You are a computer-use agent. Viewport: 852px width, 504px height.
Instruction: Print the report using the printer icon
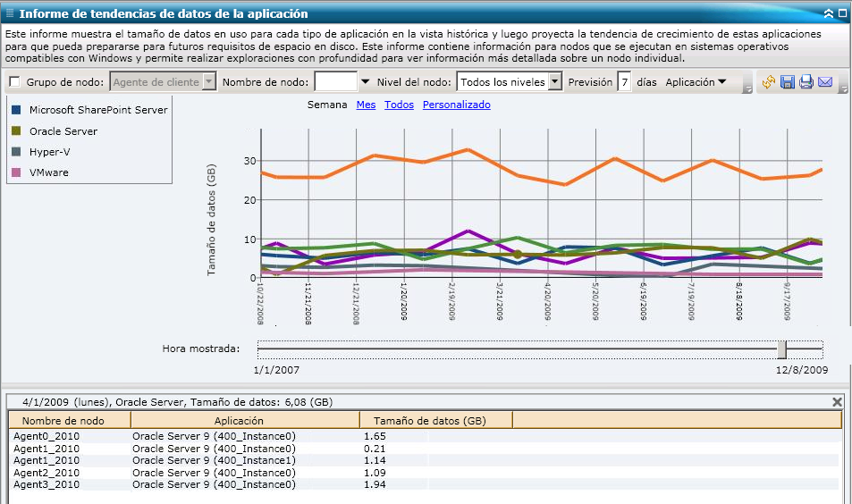806,82
